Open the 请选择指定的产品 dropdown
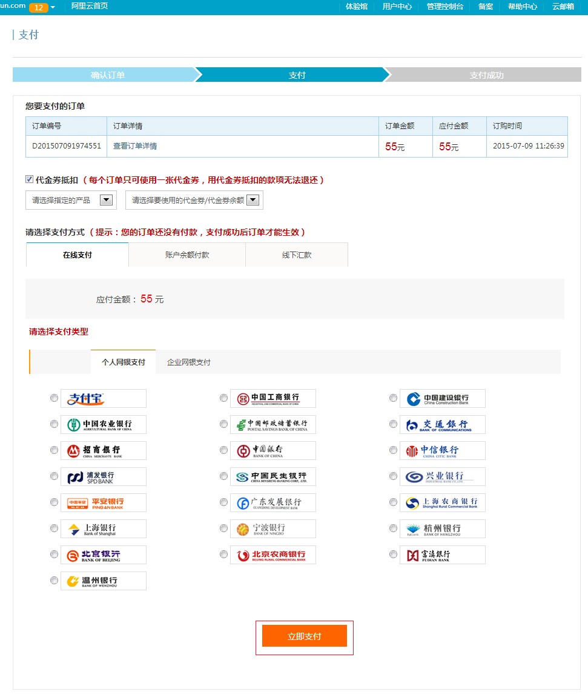588x700 pixels. 70,200
